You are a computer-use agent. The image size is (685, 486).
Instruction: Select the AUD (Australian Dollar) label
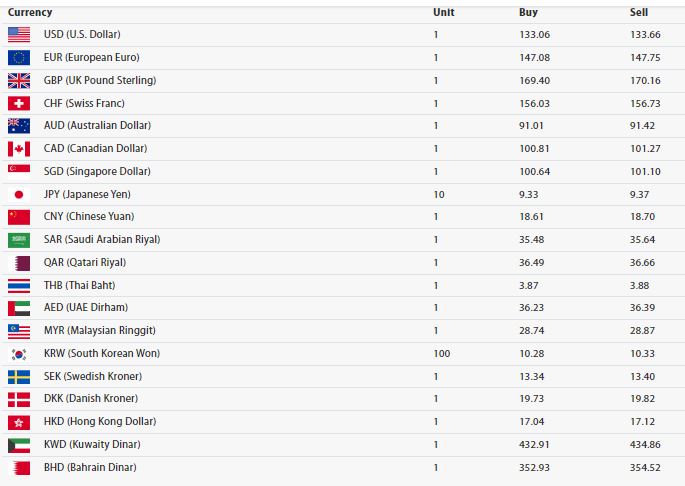(98, 126)
